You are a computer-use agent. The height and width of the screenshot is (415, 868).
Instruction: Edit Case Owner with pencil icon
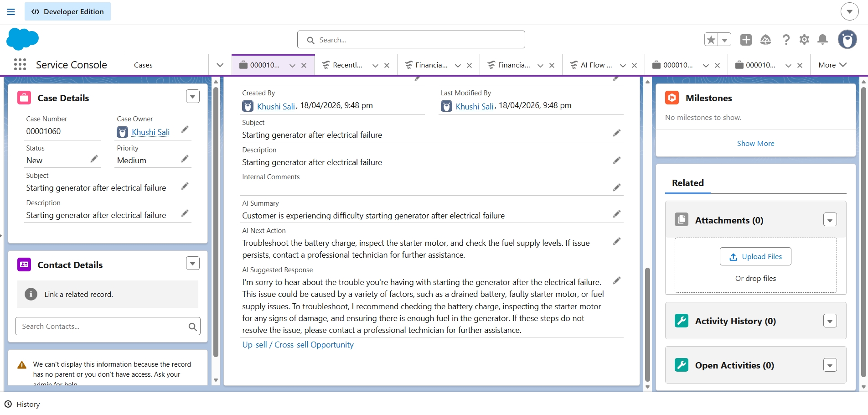click(185, 130)
